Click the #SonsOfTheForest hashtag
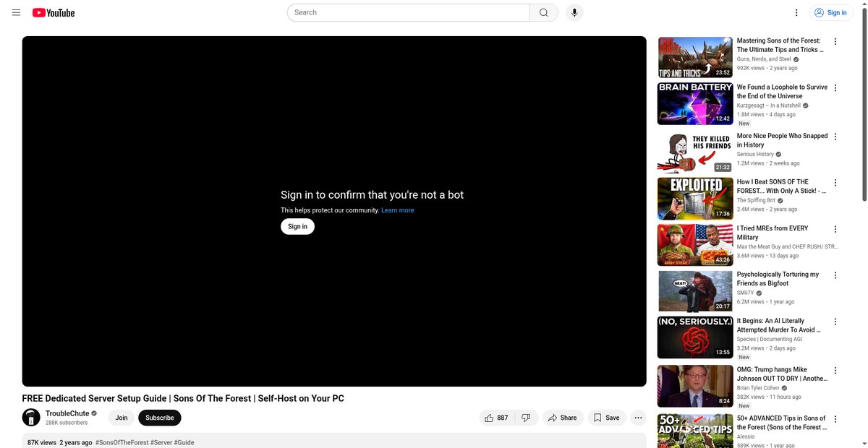This screenshot has height=448, width=868. click(122, 442)
